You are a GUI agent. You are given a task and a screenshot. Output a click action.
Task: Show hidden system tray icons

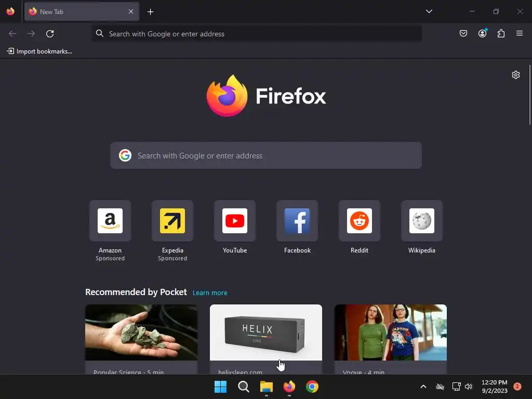[x=423, y=387]
